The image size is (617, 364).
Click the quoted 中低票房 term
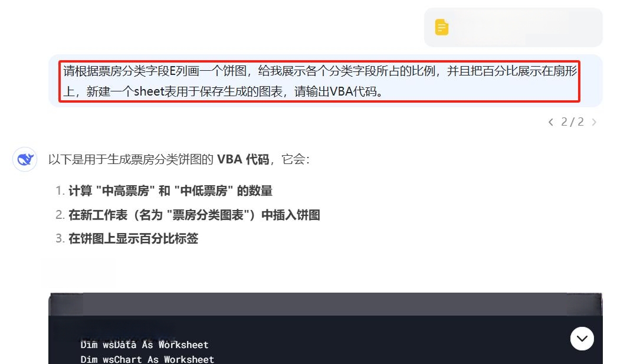pos(204,191)
